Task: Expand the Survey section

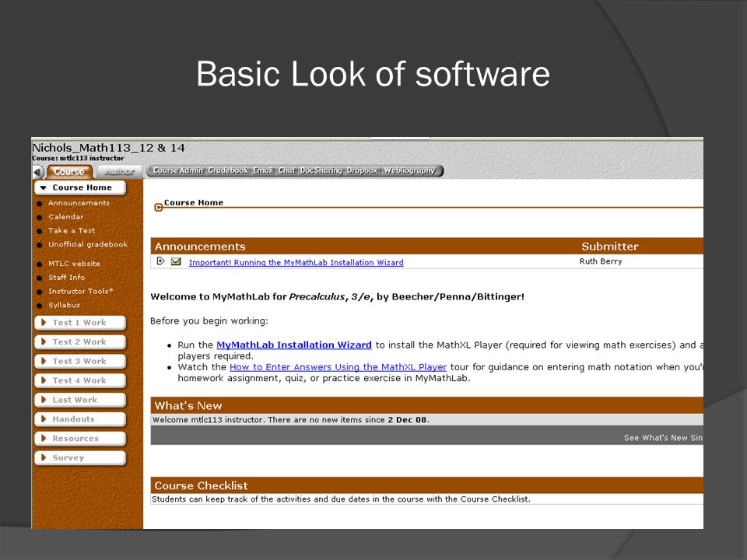Action: click(80, 457)
